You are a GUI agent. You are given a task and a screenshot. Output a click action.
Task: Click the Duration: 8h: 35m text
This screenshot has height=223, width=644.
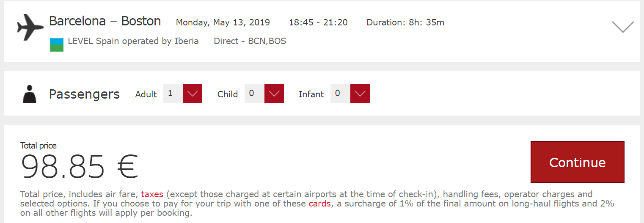coord(405,22)
